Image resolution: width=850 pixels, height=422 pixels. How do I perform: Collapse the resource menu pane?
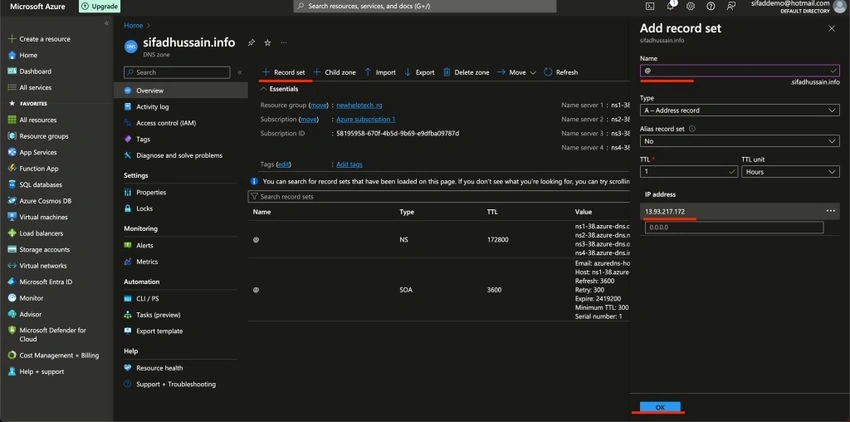point(240,72)
